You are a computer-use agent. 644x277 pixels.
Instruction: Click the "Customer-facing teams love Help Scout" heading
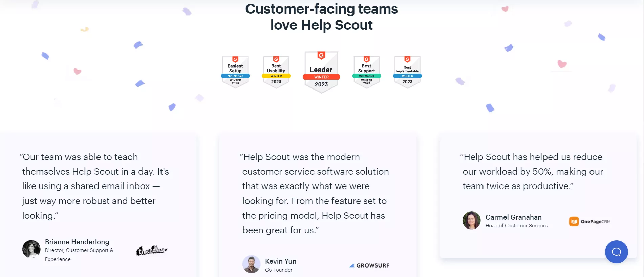tap(321, 17)
